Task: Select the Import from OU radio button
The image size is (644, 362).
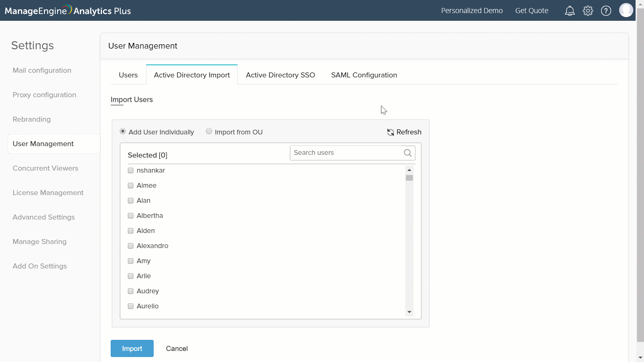Action: tap(209, 131)
